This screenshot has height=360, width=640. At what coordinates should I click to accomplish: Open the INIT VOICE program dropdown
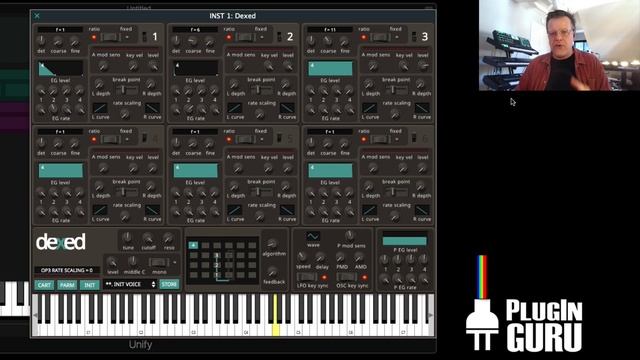pos(130,284)
